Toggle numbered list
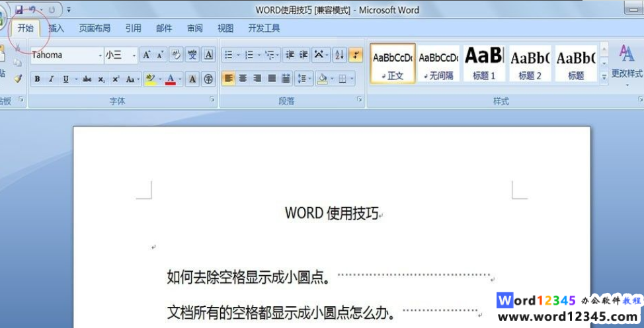Screen dimensions: 644x328 (x=249, y=55)
